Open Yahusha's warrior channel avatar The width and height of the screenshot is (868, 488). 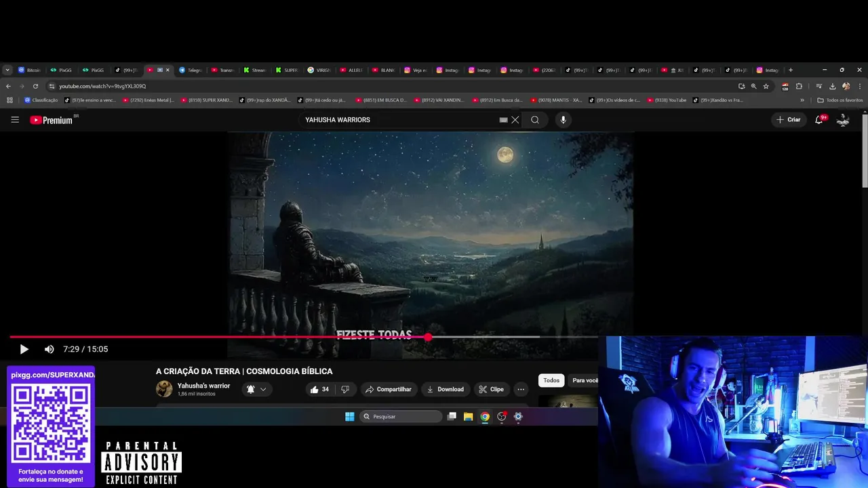click(164, 389)
